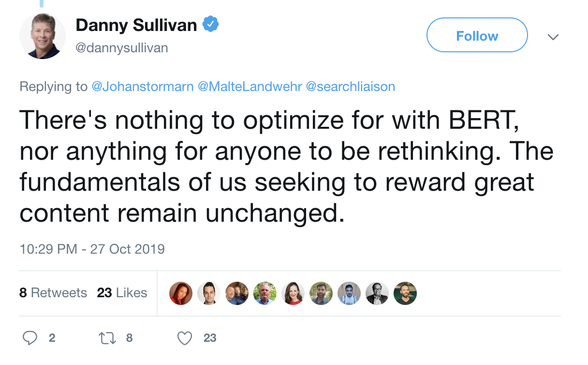Viewport: 588px width, 365px height.
Task: Open Danny Sullivan's profile photo
Action: point(43,36)
